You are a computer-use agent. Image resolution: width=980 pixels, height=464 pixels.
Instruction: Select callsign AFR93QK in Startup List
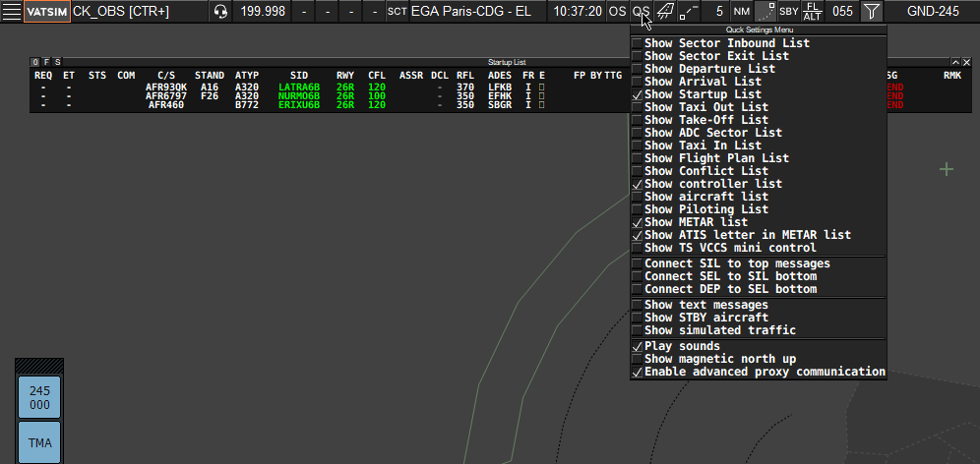[165, 87]
